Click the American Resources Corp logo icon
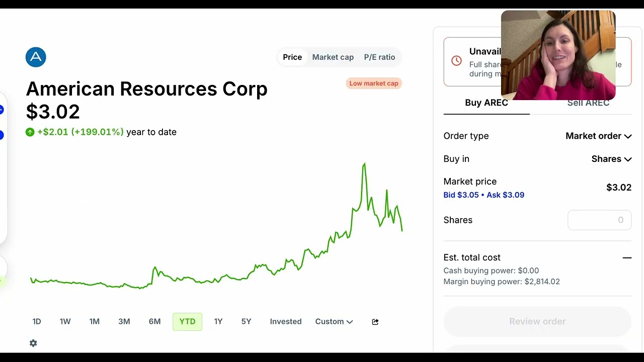 coord(36,57)
